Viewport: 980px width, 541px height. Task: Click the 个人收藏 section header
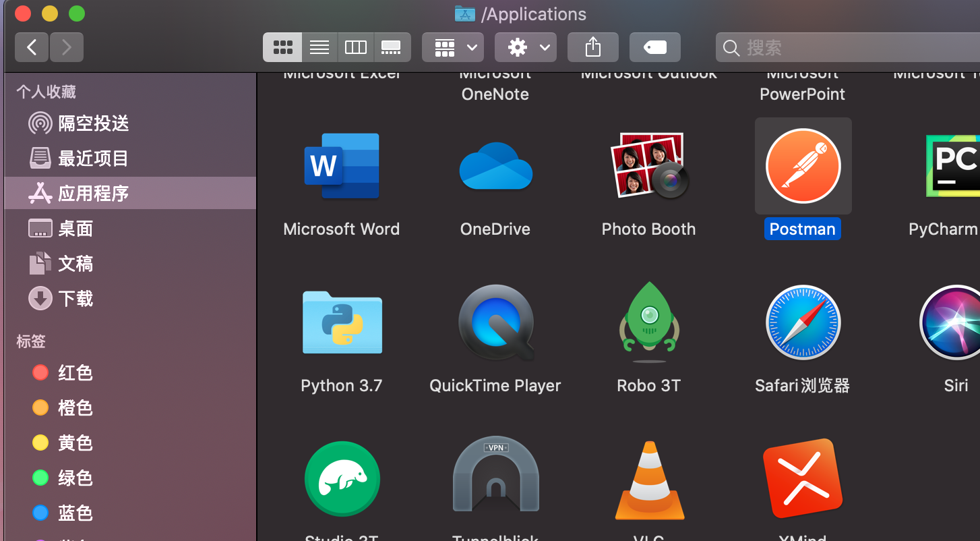point(47,92)
